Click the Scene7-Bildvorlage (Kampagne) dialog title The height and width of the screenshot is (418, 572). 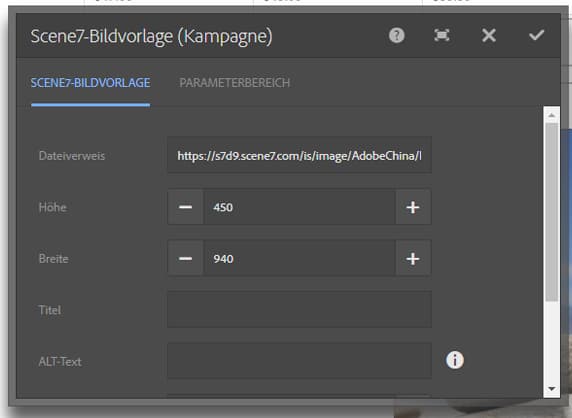[151, 36]
